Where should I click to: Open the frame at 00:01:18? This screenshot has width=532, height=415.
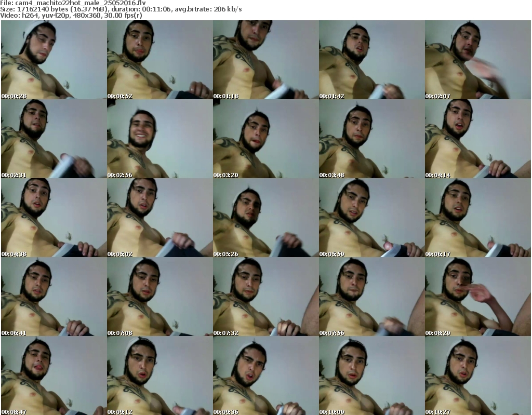pos(265,60)
